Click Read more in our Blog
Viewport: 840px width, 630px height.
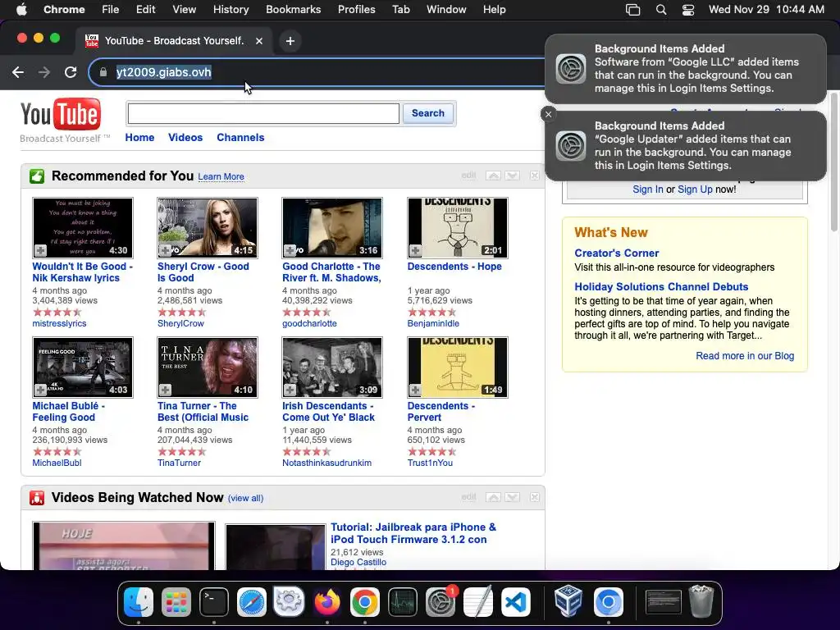pos(745,356)
